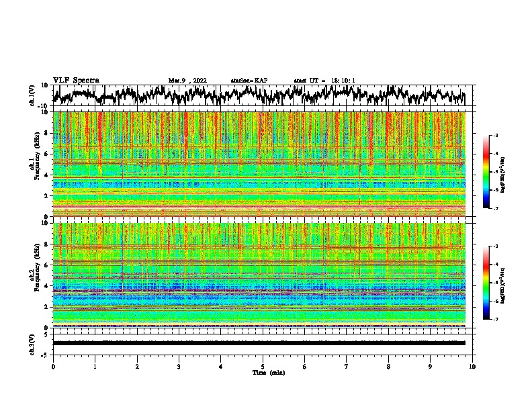Click the ch.2 frequency tick label "4"

pos(47,286)
